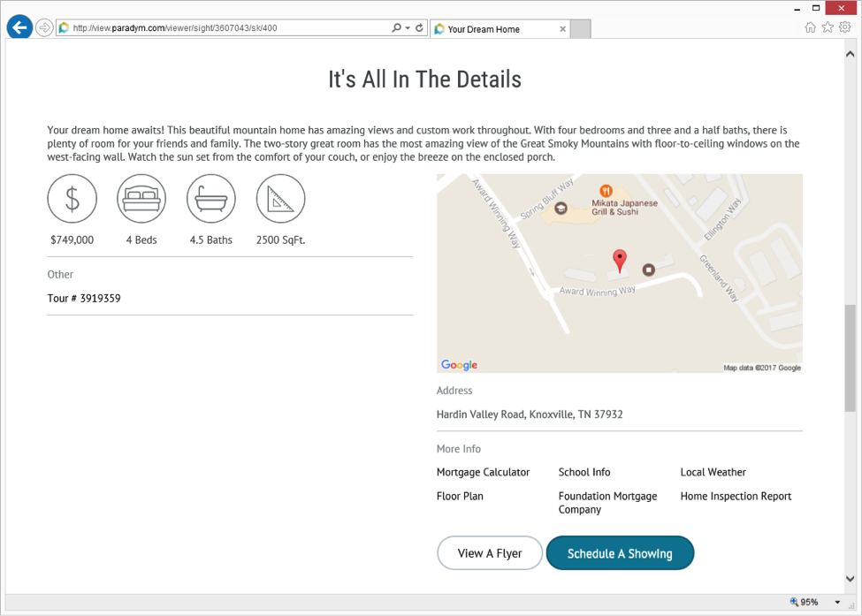Click the bed icon above 4 Beds
Viewport: 862px width, 616px height.
(x=141, y=199)
